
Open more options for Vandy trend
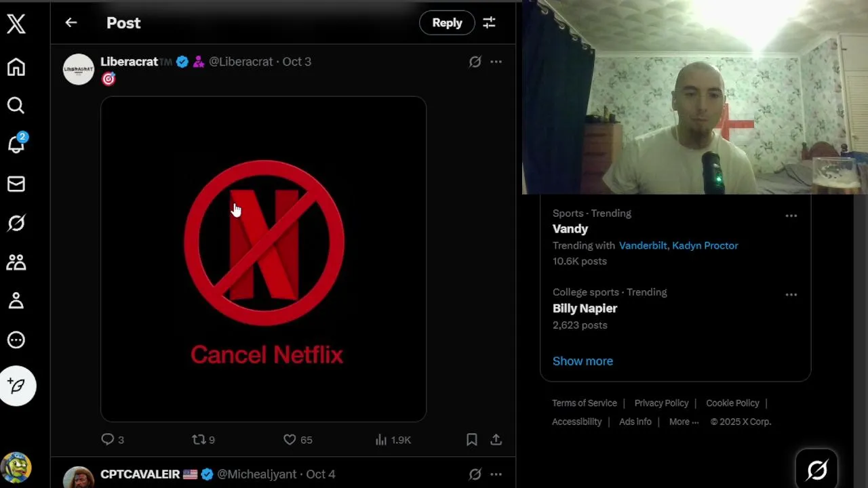click(791, 216)
